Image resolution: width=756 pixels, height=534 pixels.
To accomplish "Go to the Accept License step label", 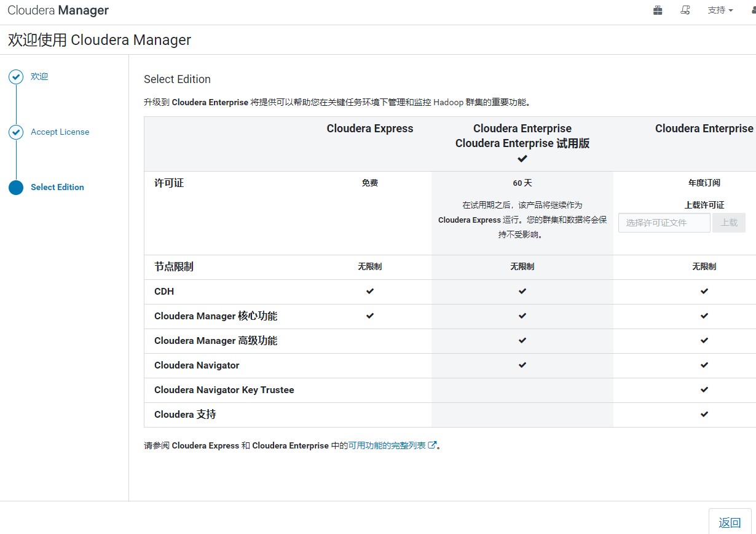I will coord(60,132).
